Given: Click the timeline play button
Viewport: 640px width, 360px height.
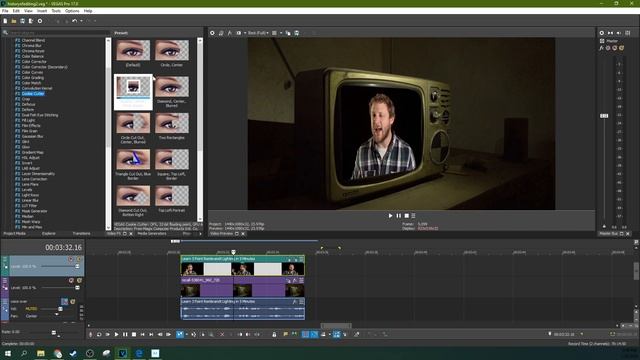Looking at the screenshot, I should coord(116,334).
